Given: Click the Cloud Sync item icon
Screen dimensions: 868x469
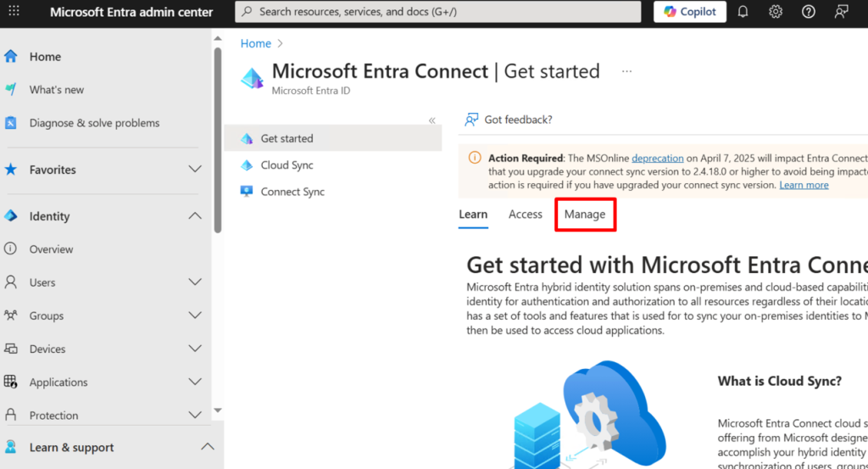Looking at the screenshot, I should [247, 165].
